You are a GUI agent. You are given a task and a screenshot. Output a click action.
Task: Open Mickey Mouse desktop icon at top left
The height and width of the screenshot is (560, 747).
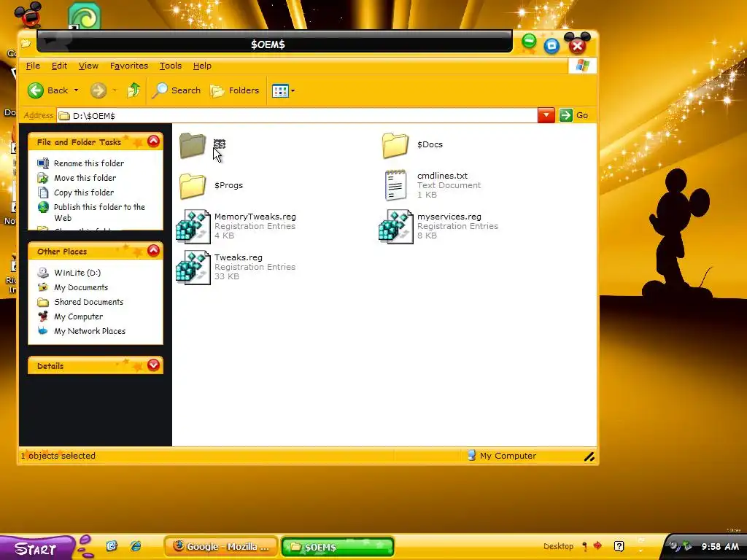[28, 15]
